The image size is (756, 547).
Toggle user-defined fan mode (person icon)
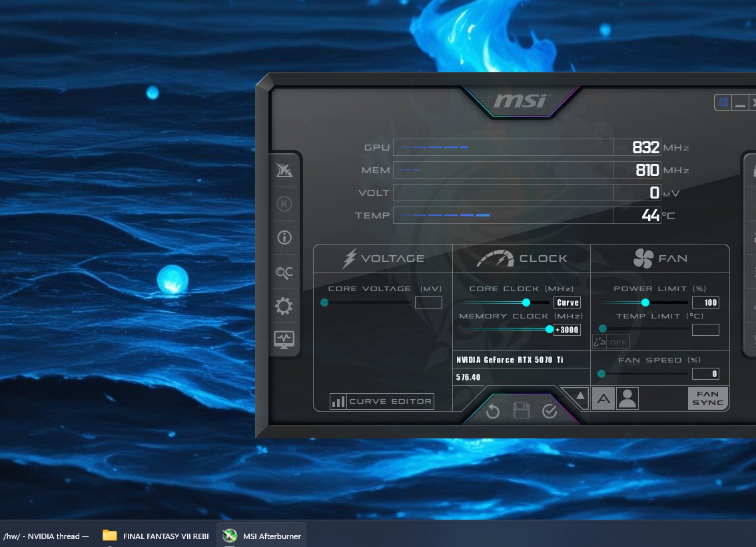coord(627,398)
